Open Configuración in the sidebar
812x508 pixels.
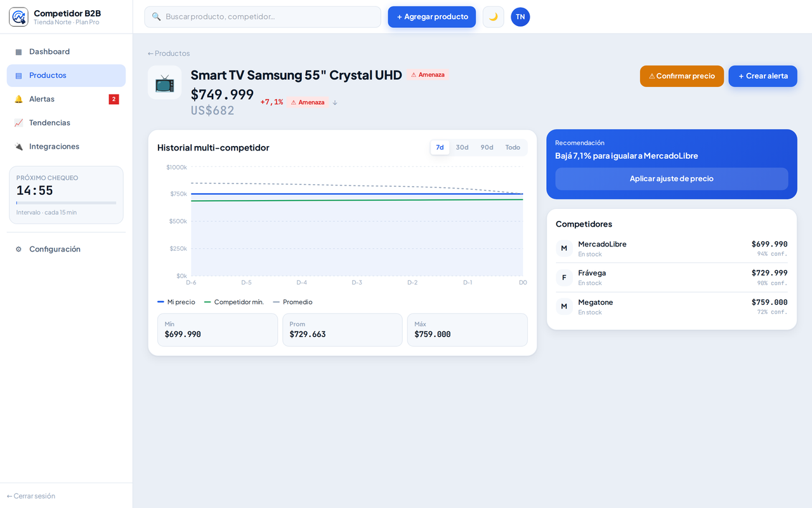click(x=66, y=250)
